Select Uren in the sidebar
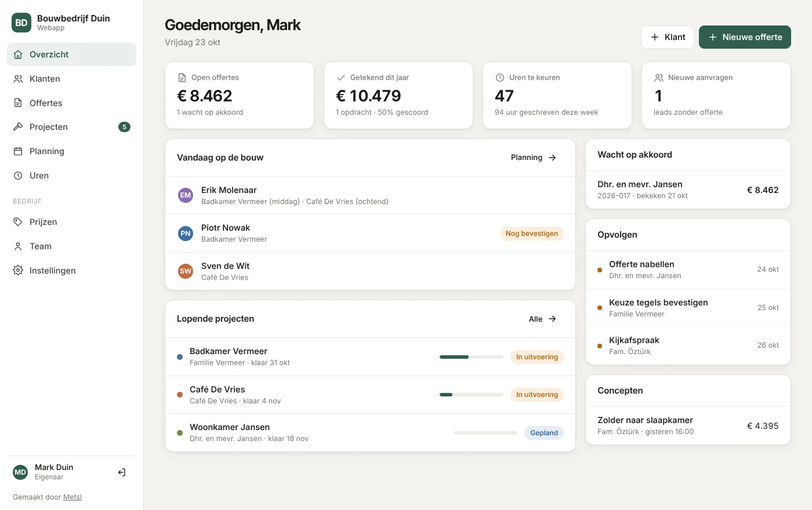Screen dimensions: 812x510 71,176
